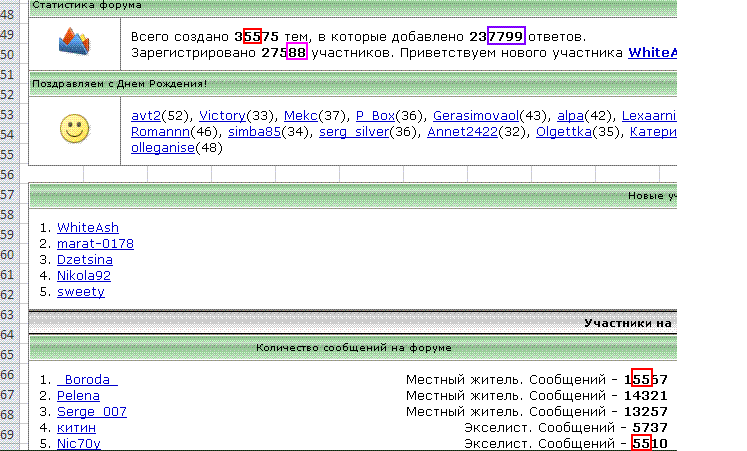
Task: Open the Lexaarni birthday link
Action: tap(649, 116)
